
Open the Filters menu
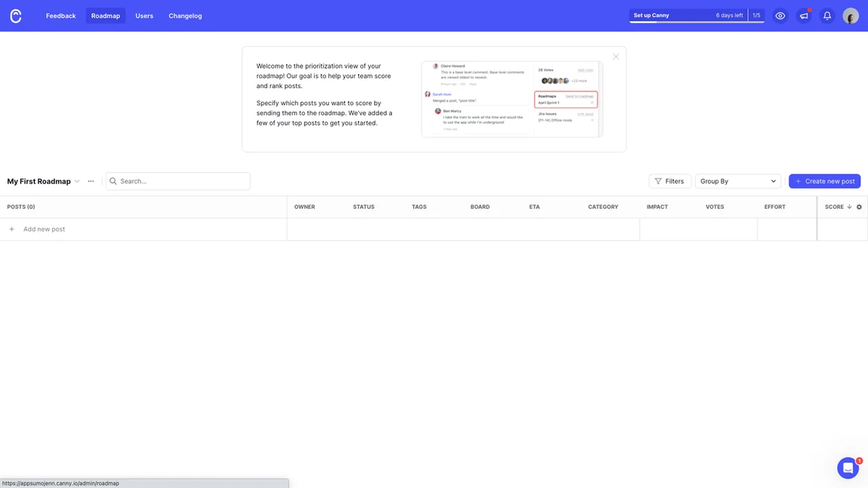pyautogui.click(x=670, y=181)
